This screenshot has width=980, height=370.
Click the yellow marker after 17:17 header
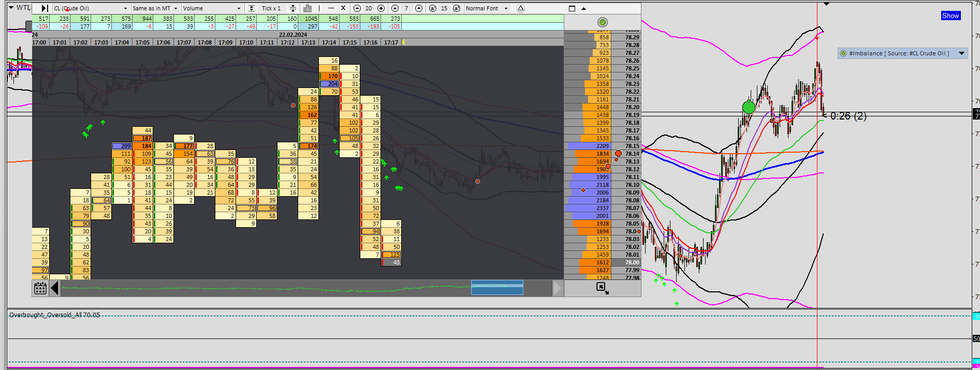pyautogui.click(x=404, y=42)
